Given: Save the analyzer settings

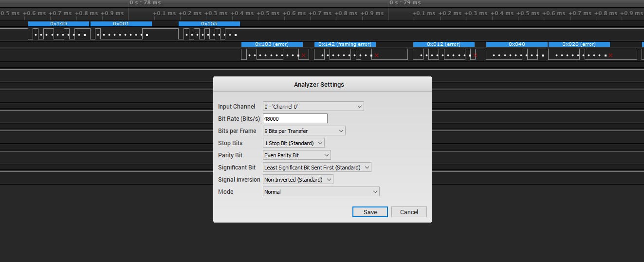Looking at the screenshot, I should pyautogui.click(x=370, y=212).
